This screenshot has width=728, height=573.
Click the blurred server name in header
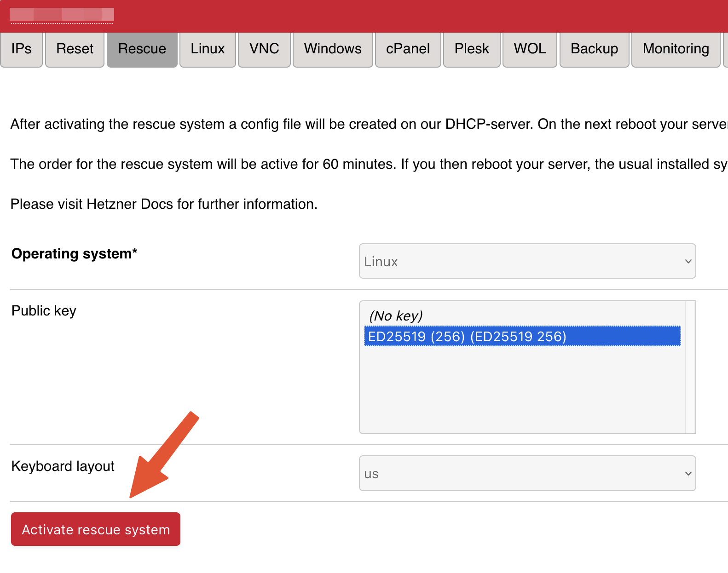point(62,15)
